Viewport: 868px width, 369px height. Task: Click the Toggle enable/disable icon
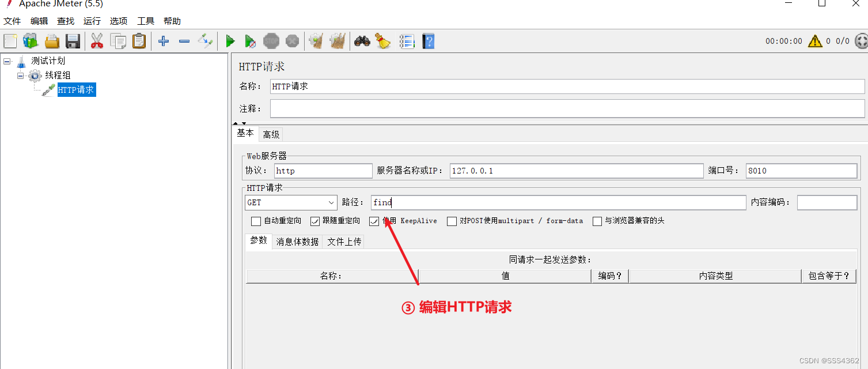205,41
